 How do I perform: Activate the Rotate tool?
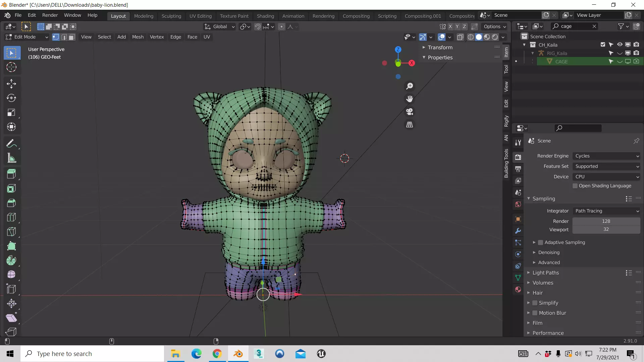(x=11, y=98)
